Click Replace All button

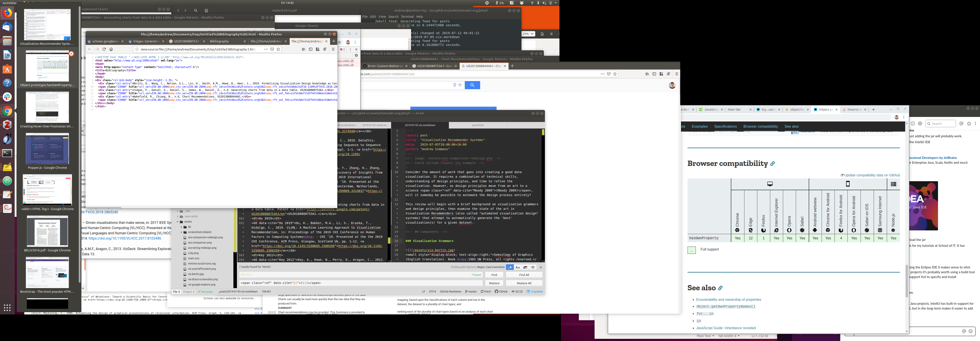[x=524, y=283]
